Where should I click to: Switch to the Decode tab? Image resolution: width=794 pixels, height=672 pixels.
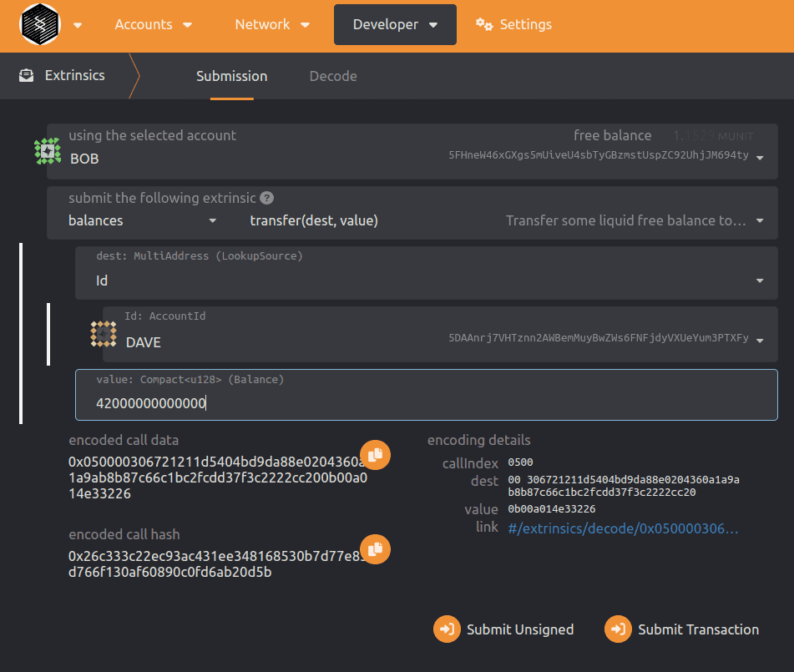pos(333,76)
